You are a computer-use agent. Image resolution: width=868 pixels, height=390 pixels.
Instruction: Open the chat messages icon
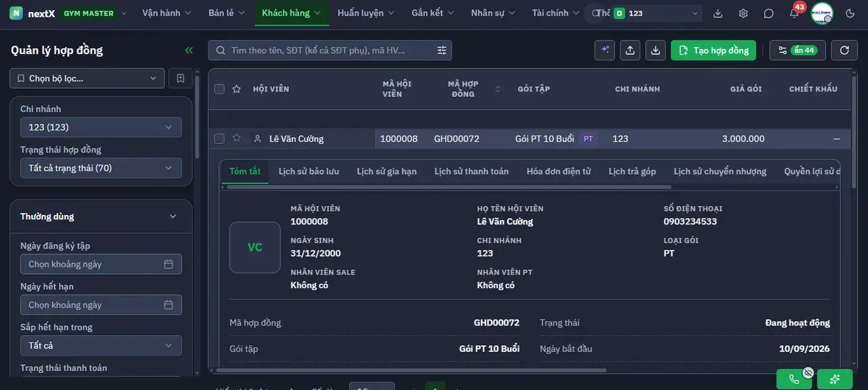click(768, 13)
